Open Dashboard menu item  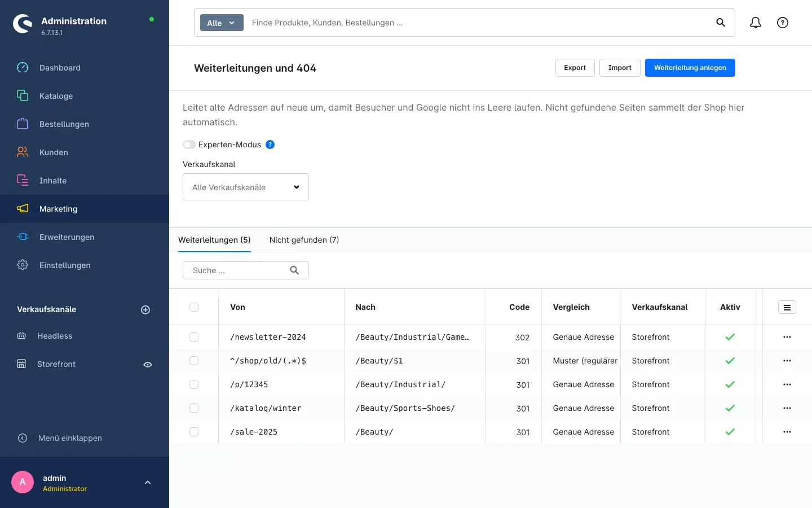tap(85, 68)
